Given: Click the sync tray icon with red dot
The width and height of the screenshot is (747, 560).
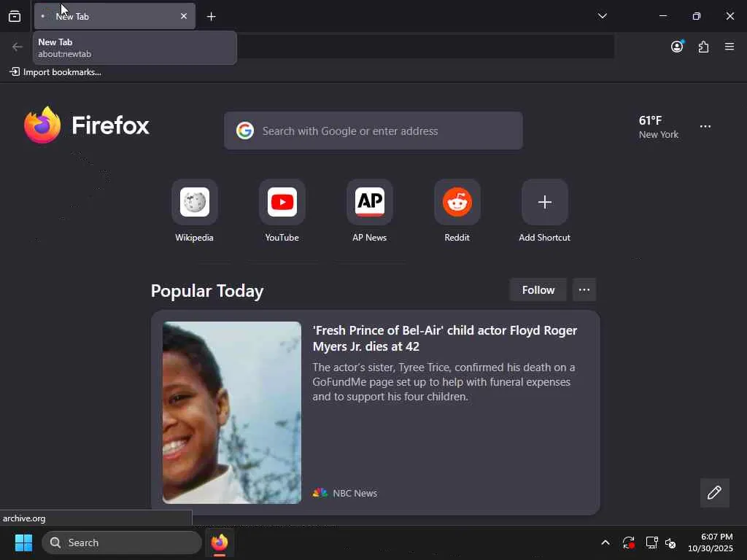Looking at the screenshot, I should pos(628,542).
